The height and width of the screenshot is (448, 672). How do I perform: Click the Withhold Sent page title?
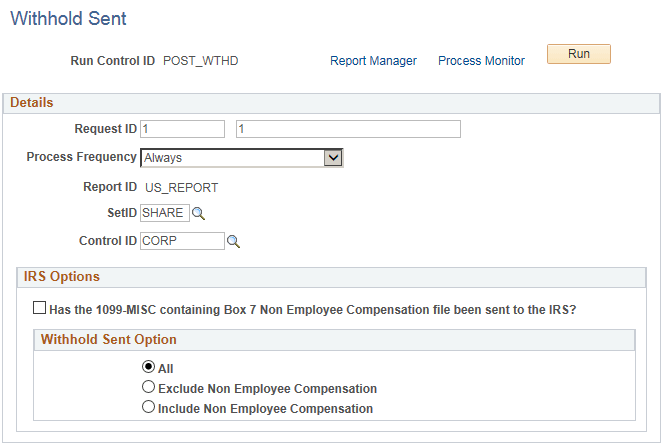point(67,18)
